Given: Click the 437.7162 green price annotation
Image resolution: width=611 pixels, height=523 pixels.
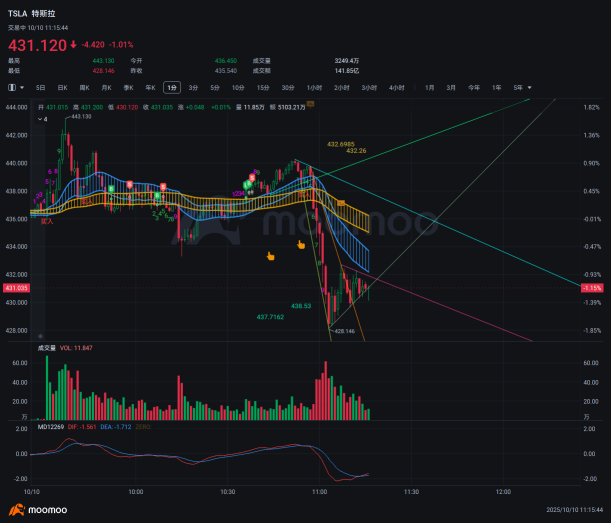Looking at the screenshot, I should (x=270, y=316).
